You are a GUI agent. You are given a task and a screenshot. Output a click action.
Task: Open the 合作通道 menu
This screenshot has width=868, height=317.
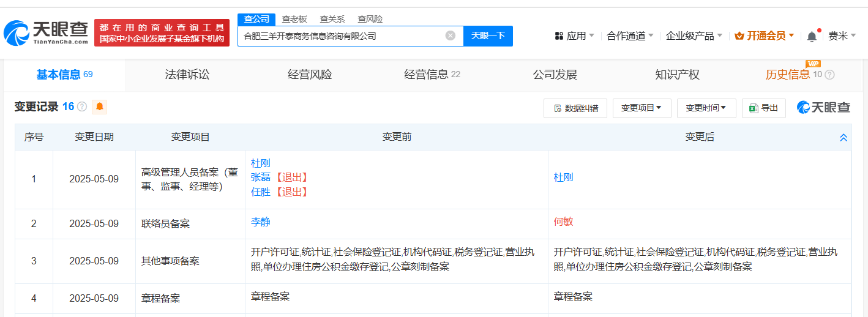coord(630,36)
